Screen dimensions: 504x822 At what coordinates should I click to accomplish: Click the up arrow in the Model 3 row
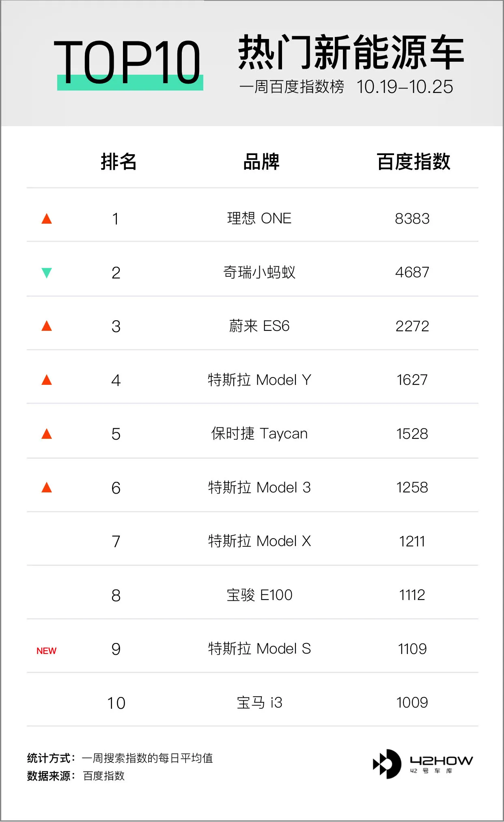47,488
